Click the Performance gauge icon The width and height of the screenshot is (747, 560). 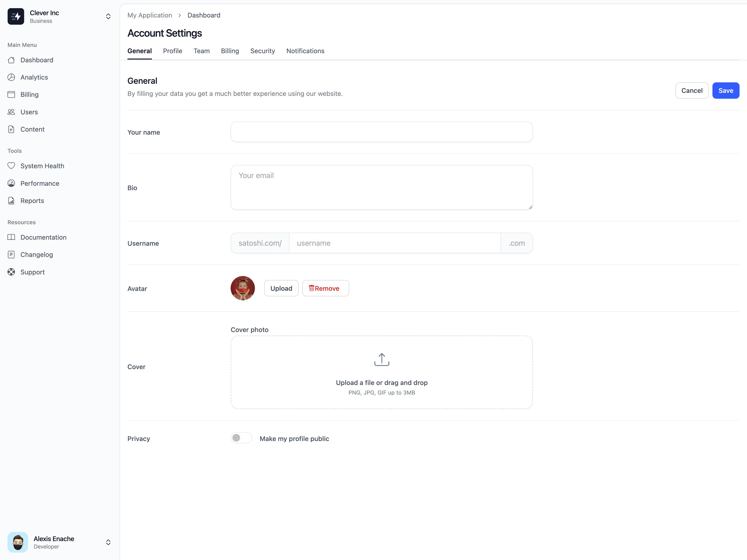point(11,183)
